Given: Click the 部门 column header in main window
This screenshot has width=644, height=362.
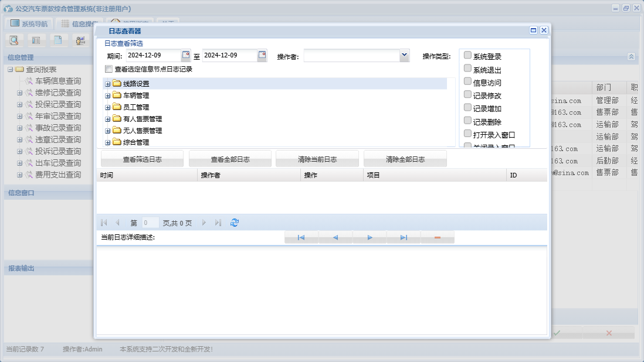Looking at the screenshot, I should [609, 87].
